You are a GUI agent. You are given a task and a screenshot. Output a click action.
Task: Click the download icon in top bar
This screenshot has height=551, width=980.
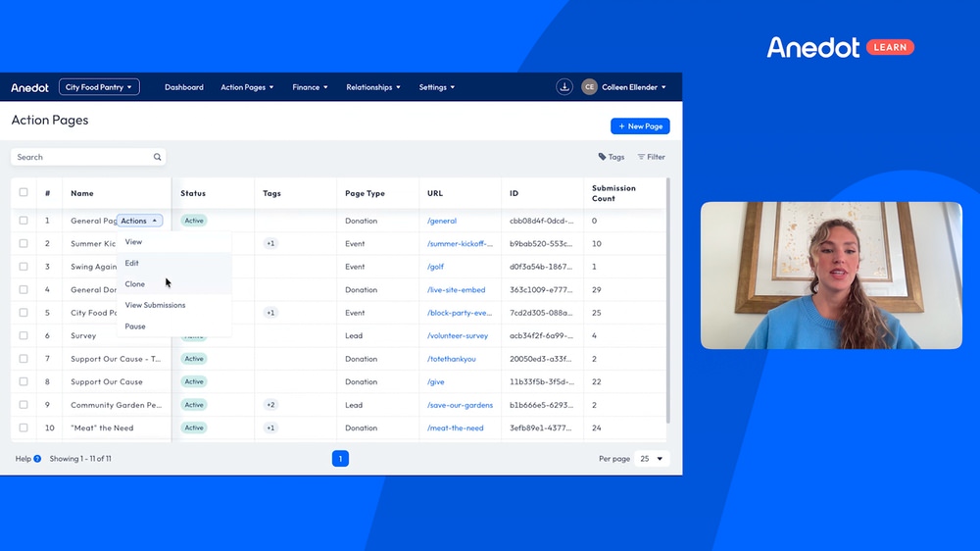point(563,87)
